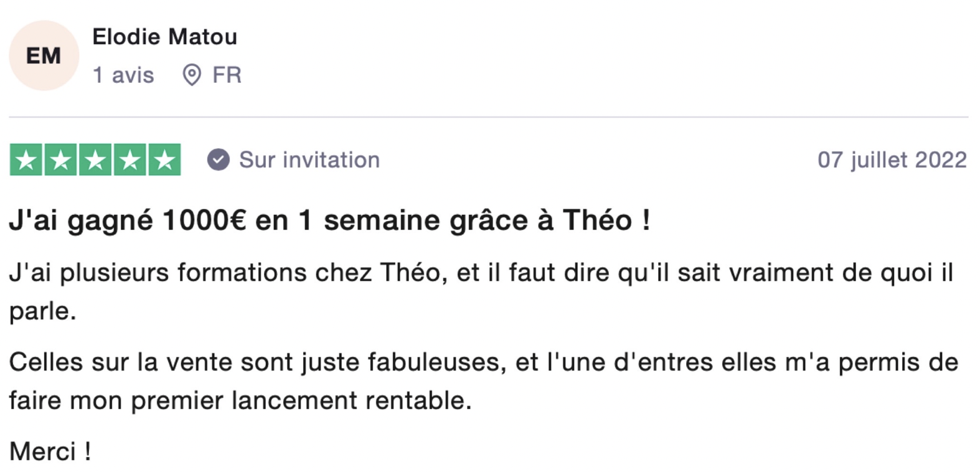Click the second green rating star

click(x=61, y=160)
